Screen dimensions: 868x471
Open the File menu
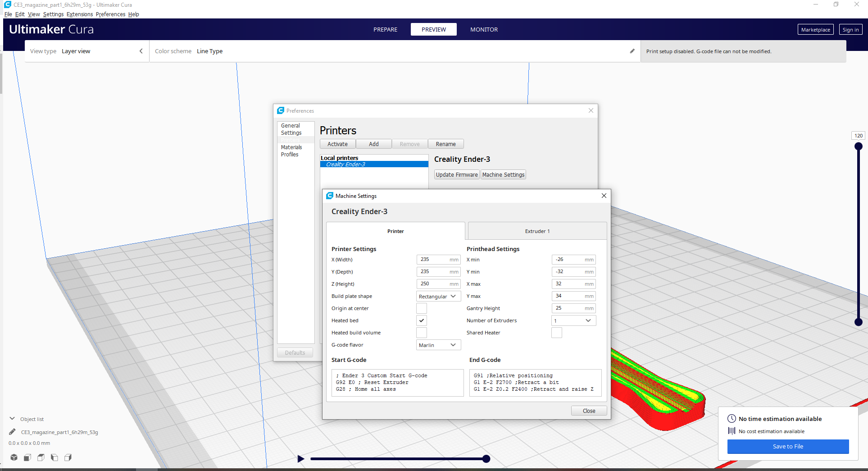pyautogui.click(x=8, y=14)
